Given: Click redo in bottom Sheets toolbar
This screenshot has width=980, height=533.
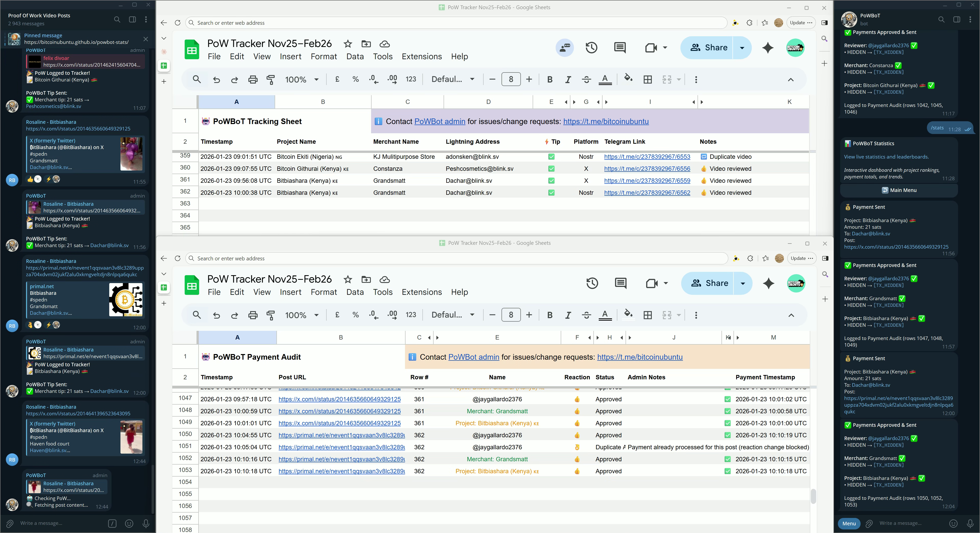Looking at the screenshot, I should point(235,315).
